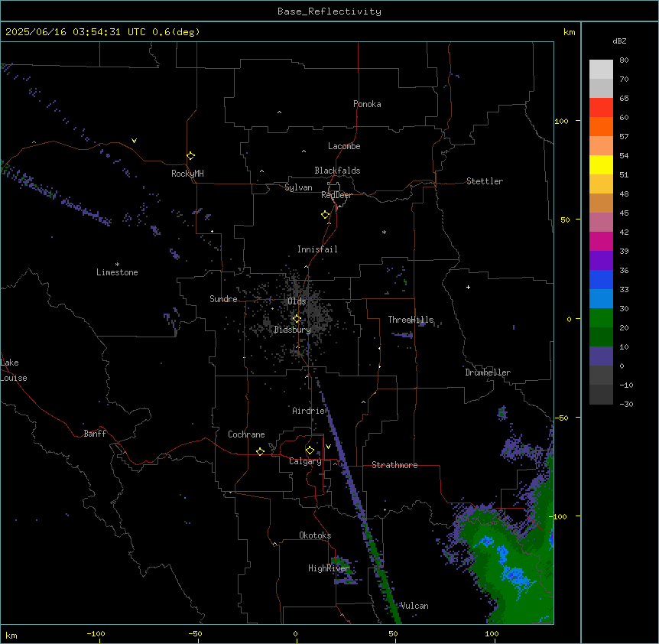
Task: Click the asterisk marker above Limestone label
Action: (x=117, y=265)
